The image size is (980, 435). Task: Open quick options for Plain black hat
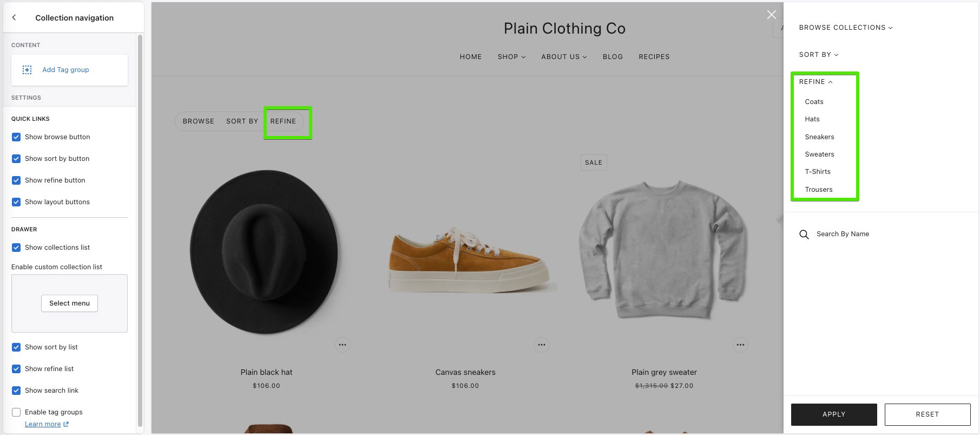pos(343,345)
